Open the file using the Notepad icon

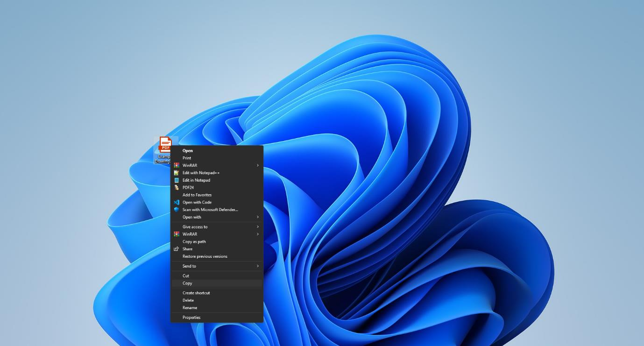pos(177,180)
